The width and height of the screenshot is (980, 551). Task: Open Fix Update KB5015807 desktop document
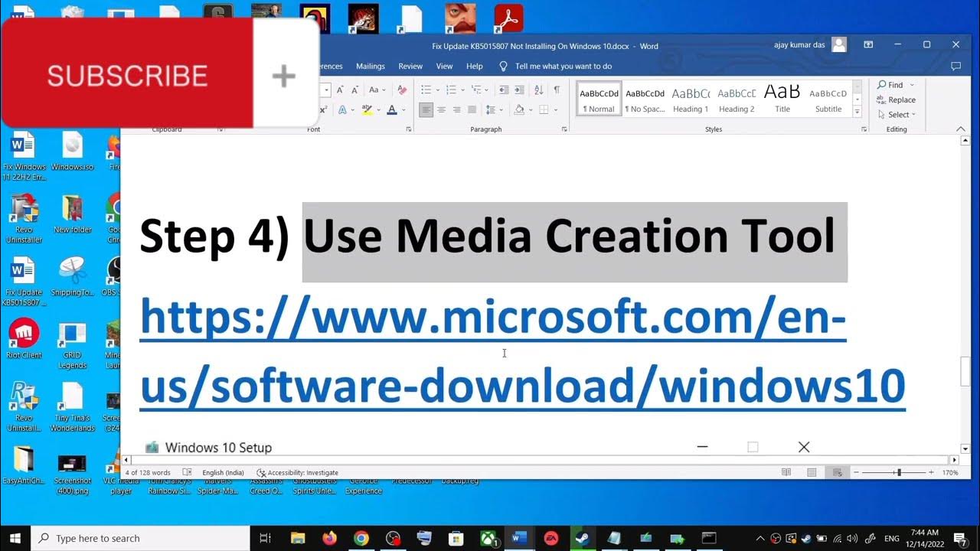point(24,281)
